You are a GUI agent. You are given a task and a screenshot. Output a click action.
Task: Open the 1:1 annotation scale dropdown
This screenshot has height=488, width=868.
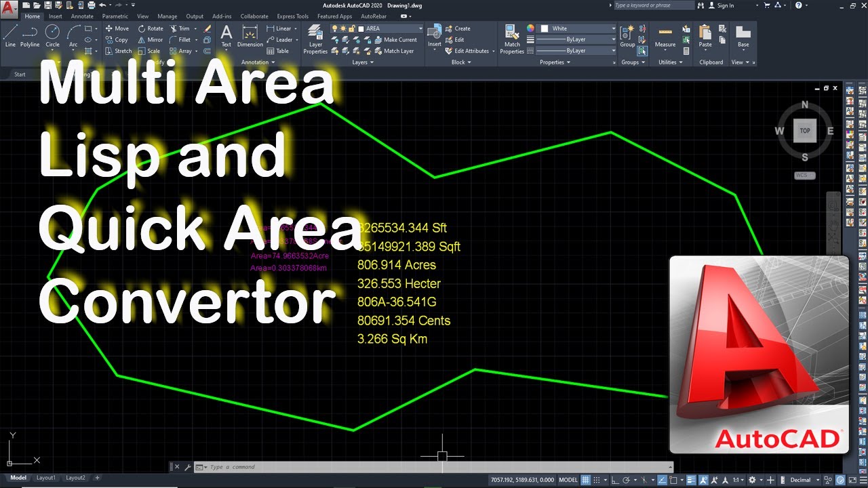pos(737,480)
